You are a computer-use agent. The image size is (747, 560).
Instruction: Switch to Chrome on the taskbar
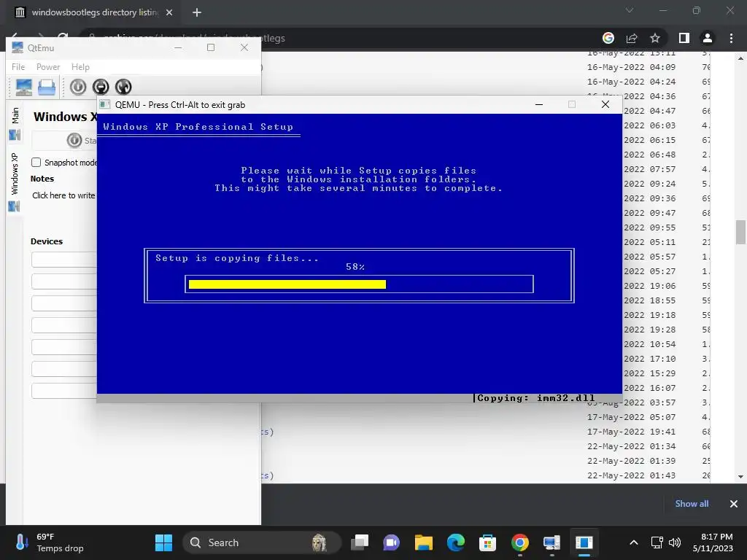click(519, 542)
